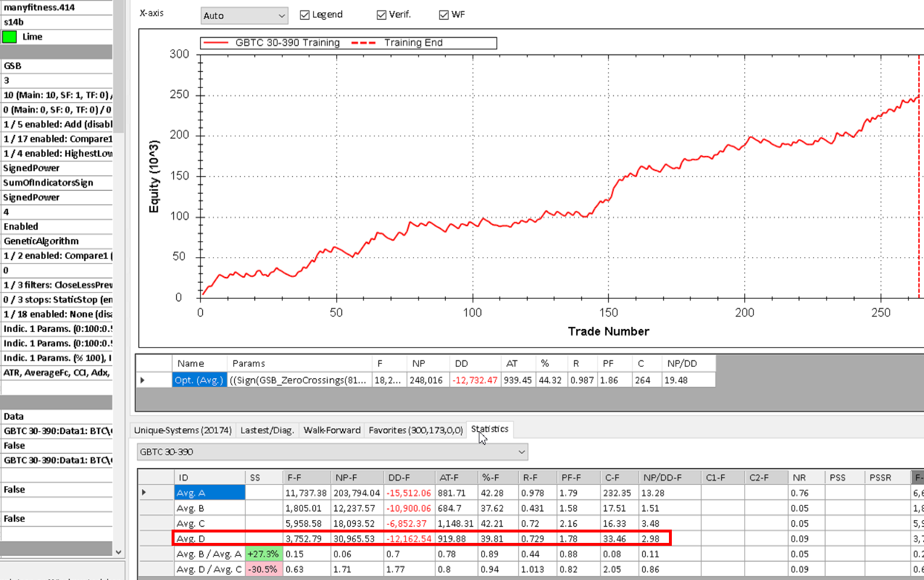Image resolution: width=924 pixels, height=580 pixels.
Task: Disable the WF checkbox
Action: tap(444, 15)
